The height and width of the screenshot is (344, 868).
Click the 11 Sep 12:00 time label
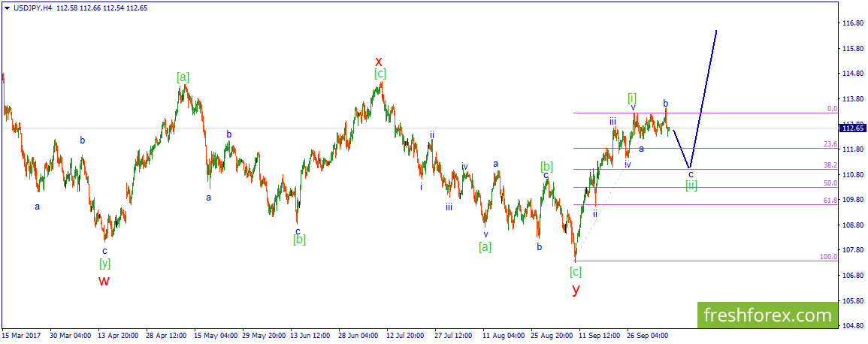tap(599, 336)
